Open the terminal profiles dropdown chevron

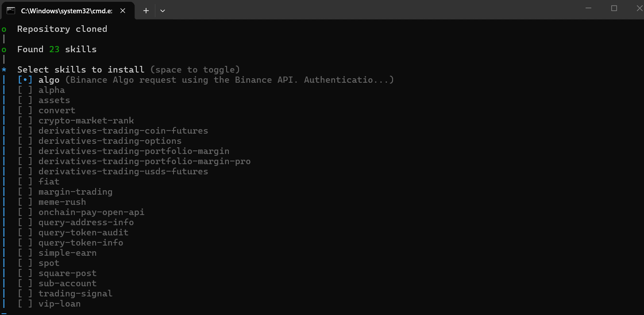(162, 11)
